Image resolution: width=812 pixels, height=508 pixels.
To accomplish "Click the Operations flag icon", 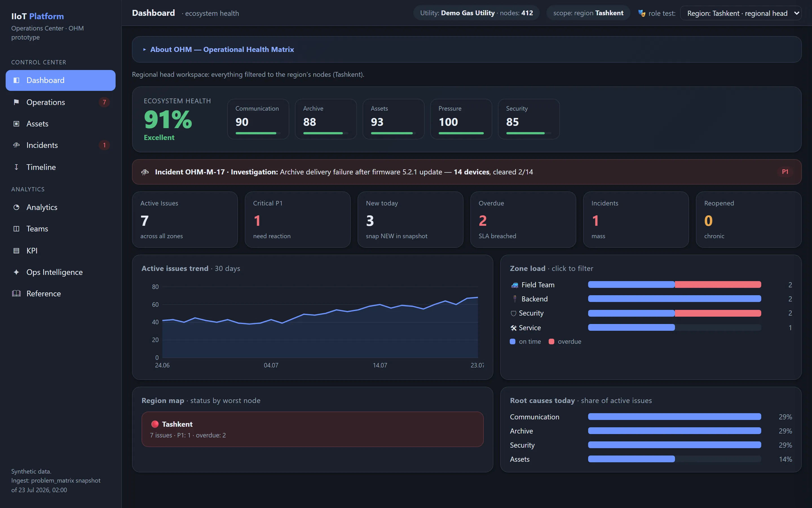I will click(16, 102).
